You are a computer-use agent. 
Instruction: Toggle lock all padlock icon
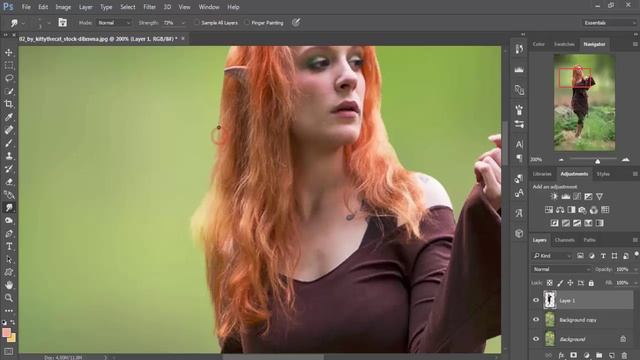click(591, 283)
